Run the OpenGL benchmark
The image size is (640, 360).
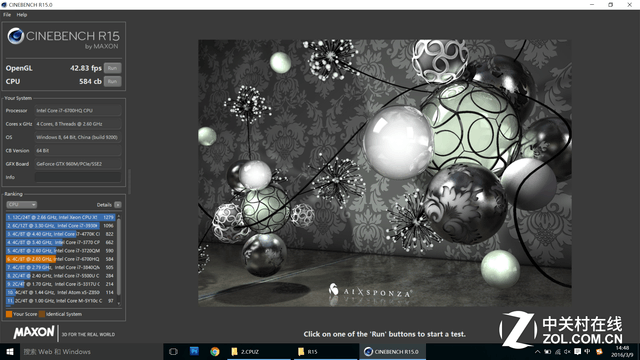pos(112,68)
